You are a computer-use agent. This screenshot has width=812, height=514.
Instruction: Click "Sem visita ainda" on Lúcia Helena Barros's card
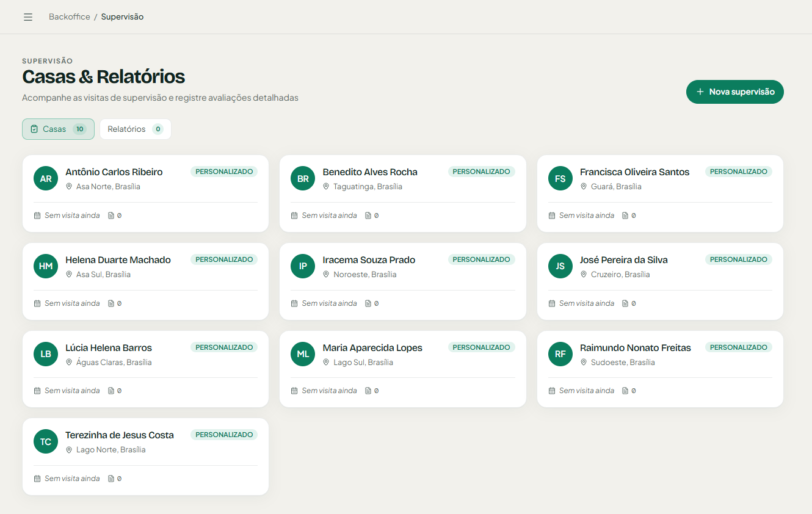pyautogui.click(x=72, y=391)
